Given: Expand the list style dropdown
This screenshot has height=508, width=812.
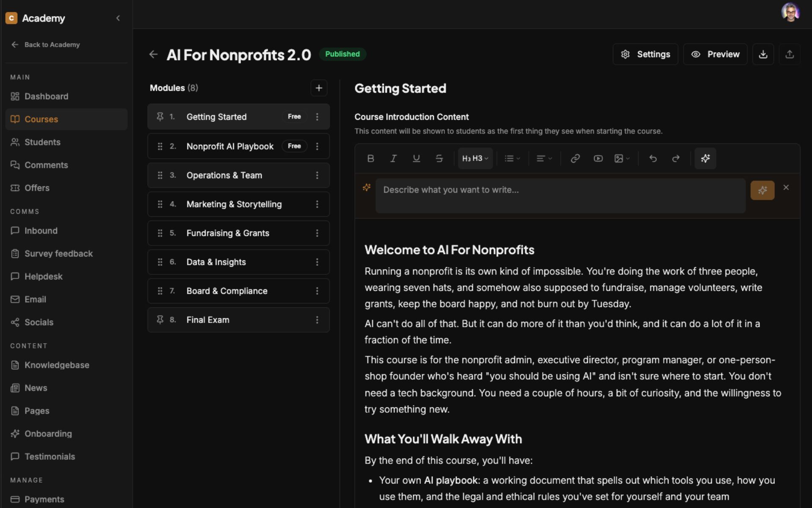Looking at the screenshot, I should [512, 158].
